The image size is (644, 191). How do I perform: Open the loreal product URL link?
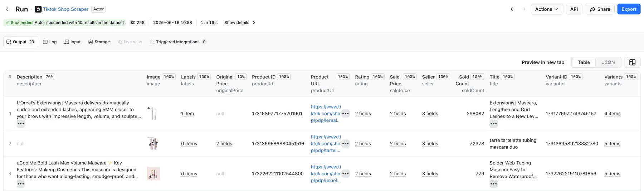tap(326, 114)
